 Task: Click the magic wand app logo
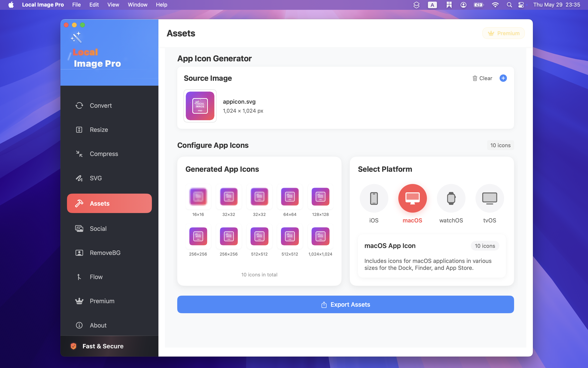click(x=76, y=37)
